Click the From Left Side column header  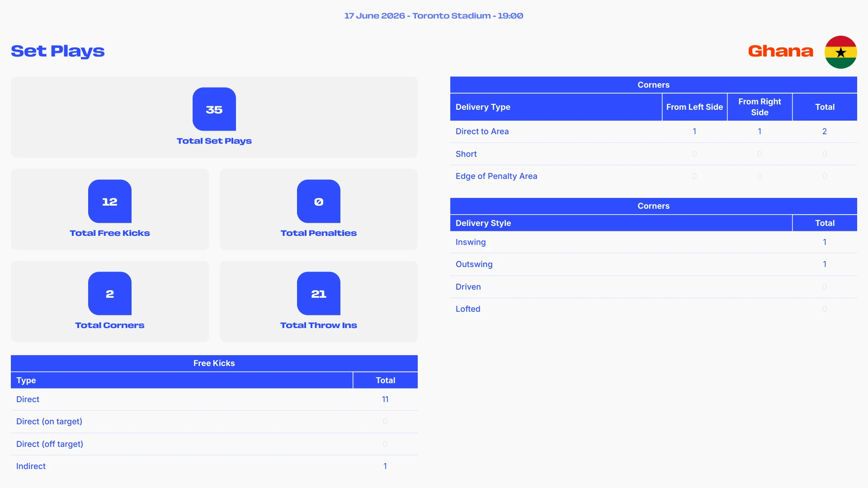[694, 107]
